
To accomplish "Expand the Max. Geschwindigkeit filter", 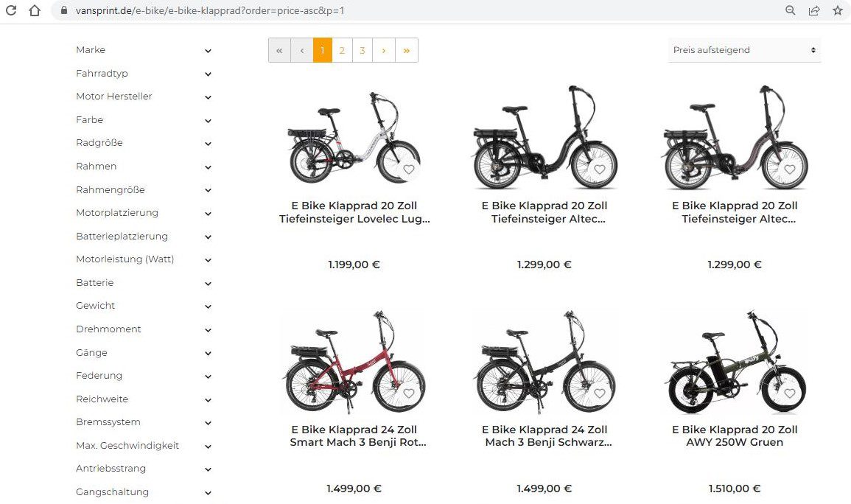I will [143, 445].
